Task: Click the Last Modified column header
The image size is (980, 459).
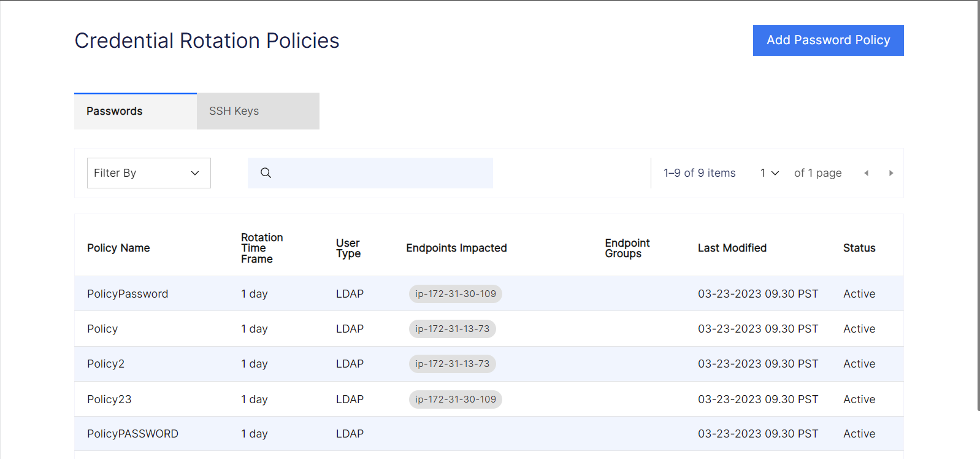Action: [732, 247]
